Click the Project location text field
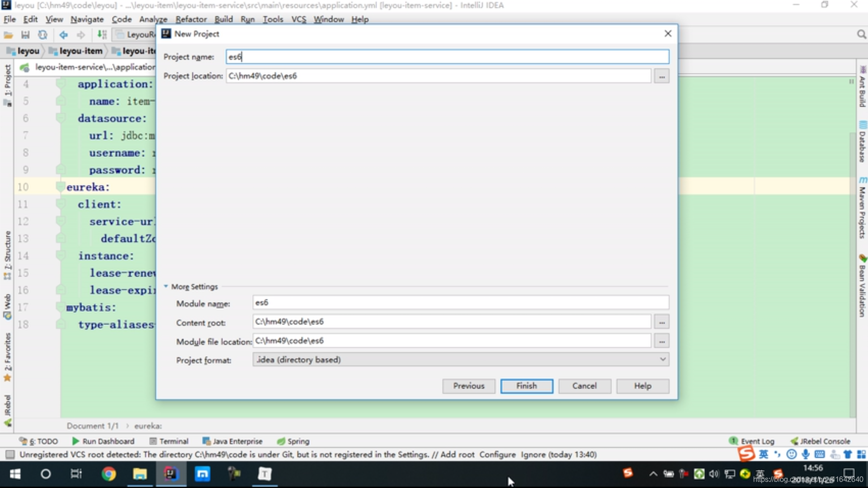 pyautogui.click(x=438, y=76)
